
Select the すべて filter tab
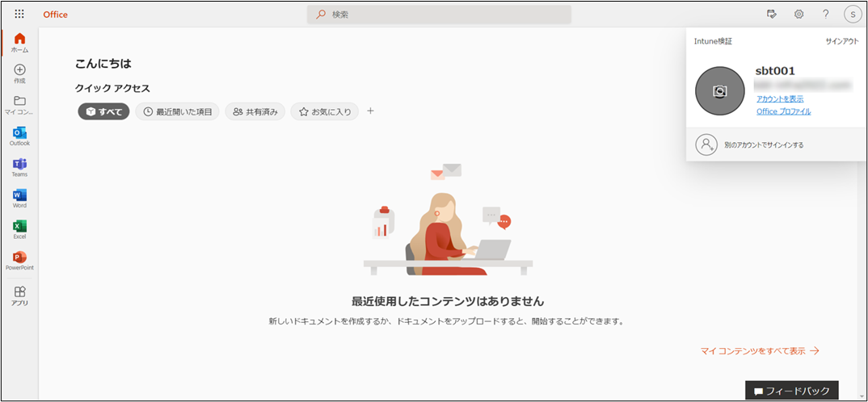(x=103, y=112)
